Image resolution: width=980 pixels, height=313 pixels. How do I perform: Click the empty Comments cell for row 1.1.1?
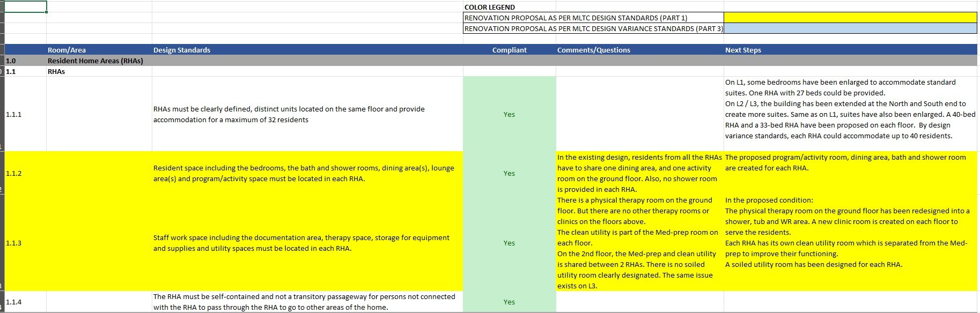click(x=640, y=114)
